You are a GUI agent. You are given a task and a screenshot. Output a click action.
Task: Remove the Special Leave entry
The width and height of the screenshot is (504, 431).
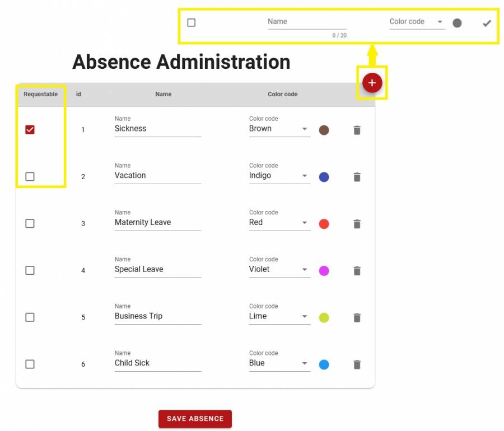click(357, 271)
